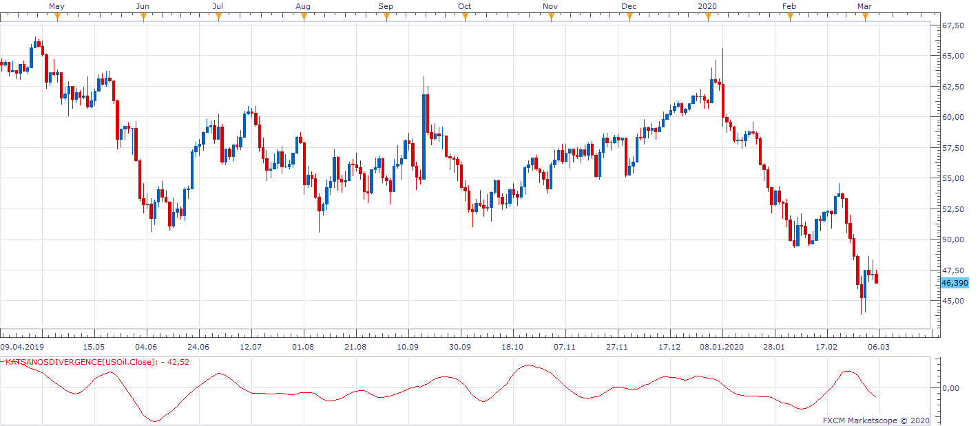Click the Jul month marker
This screenshot has width=980, height=426.
point(218,17)
